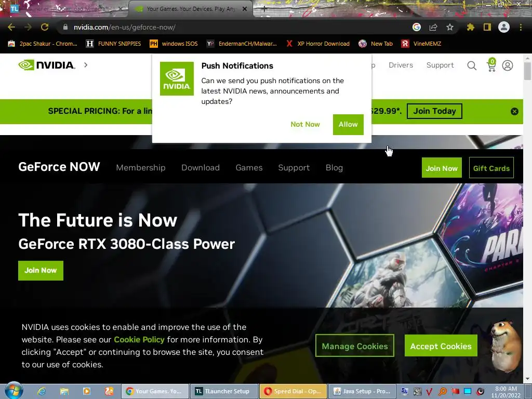Viewport: 532px width, 399px height.
Task: Switch to Java Setup taskbar window
Action: (x=362, y=391)
